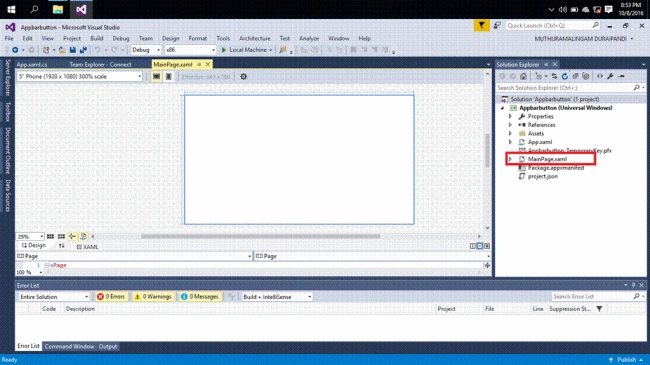This screenshot has height=365, width=650.
Task: Toggle snap to snaplines button
Action: click(x=72, y=236)
